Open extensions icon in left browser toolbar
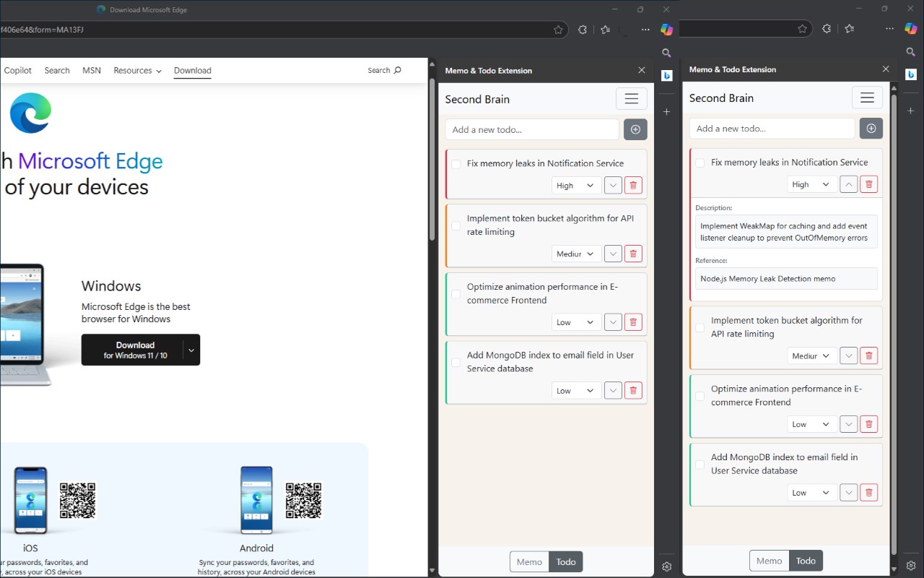The width and height of the screenshot is (924, 578). click(x=583, y=30)
